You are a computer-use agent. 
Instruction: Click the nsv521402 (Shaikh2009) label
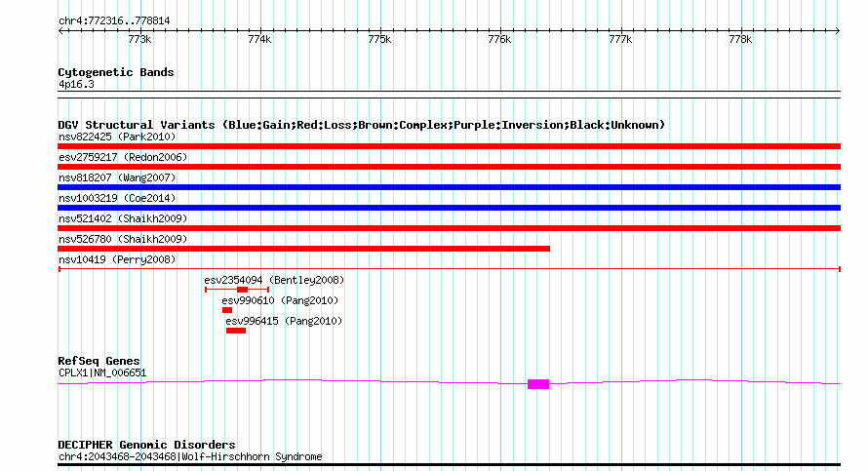[123, 218]
